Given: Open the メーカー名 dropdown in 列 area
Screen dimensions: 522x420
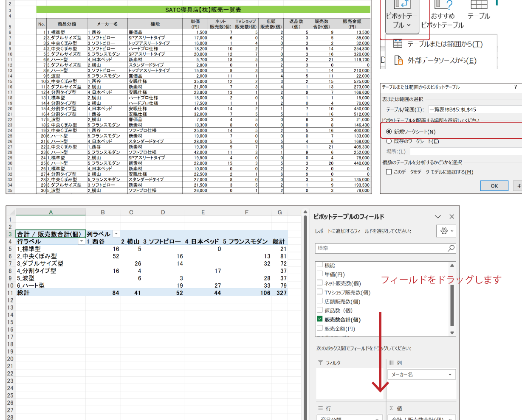Looking at the screenshot, I should click(x=450, y=375).
